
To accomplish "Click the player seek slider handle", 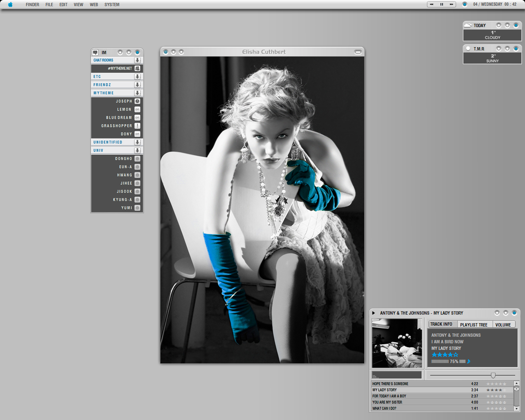I will coord(493,375).
